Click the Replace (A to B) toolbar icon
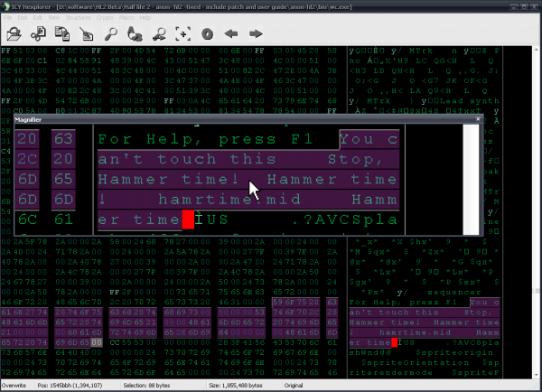The height and width of the screenshot is (392, 542). [x=135, y=34]
